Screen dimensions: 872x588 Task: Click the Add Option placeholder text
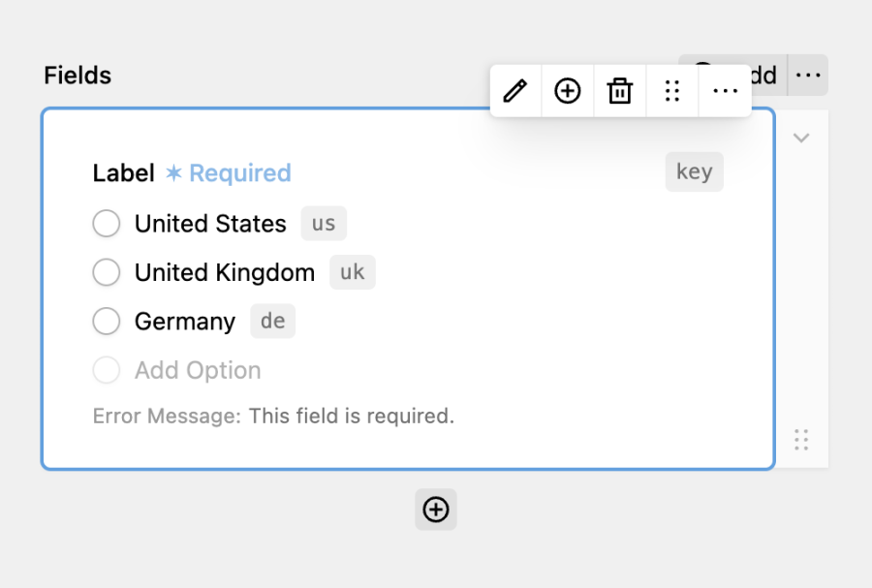(x=198, y=370)
